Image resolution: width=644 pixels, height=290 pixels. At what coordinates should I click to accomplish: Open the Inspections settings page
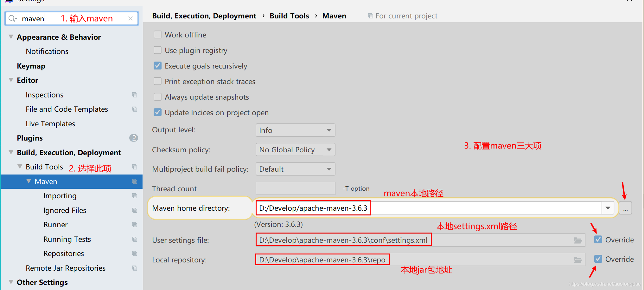[45, 95]
